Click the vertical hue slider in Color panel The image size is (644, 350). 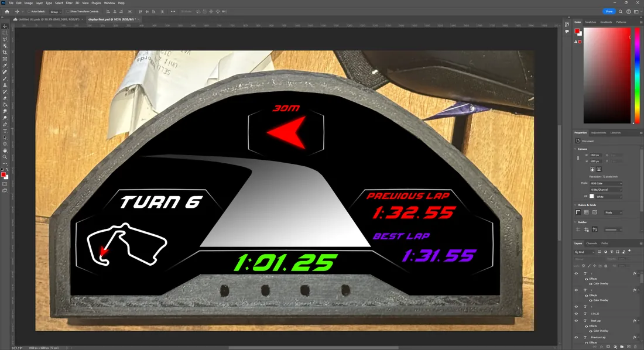[637, 76]
